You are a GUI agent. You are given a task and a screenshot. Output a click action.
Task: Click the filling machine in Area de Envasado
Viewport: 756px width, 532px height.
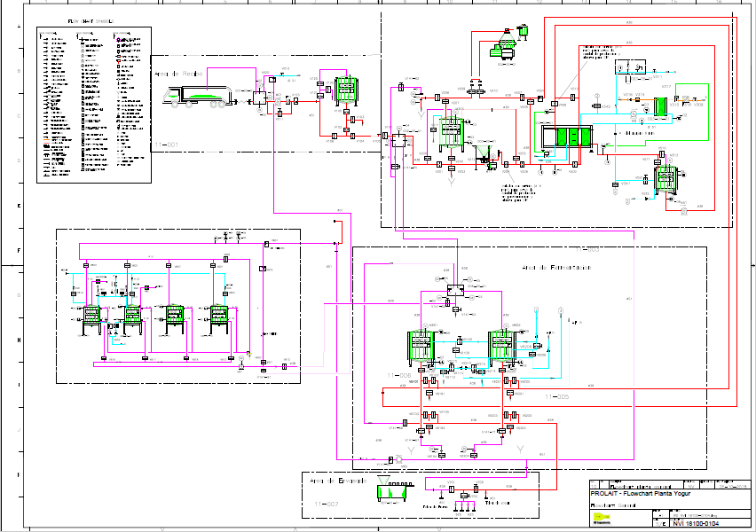tap(390, 489)
